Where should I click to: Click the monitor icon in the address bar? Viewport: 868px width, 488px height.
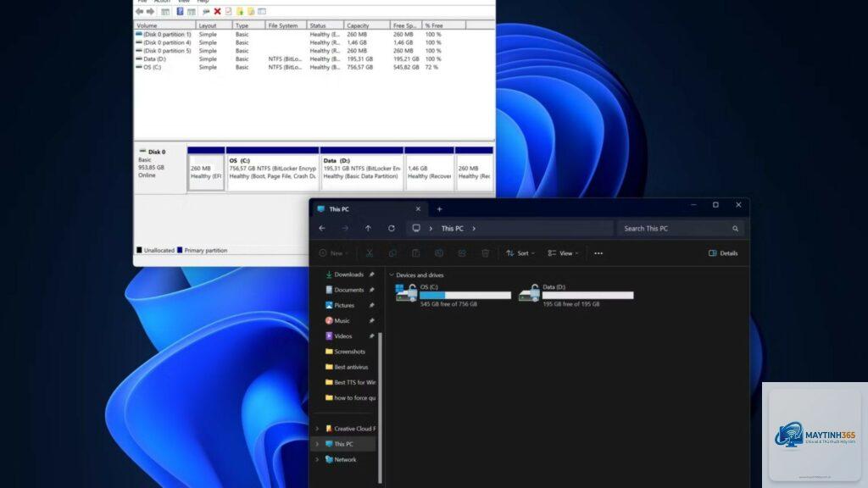416,228
